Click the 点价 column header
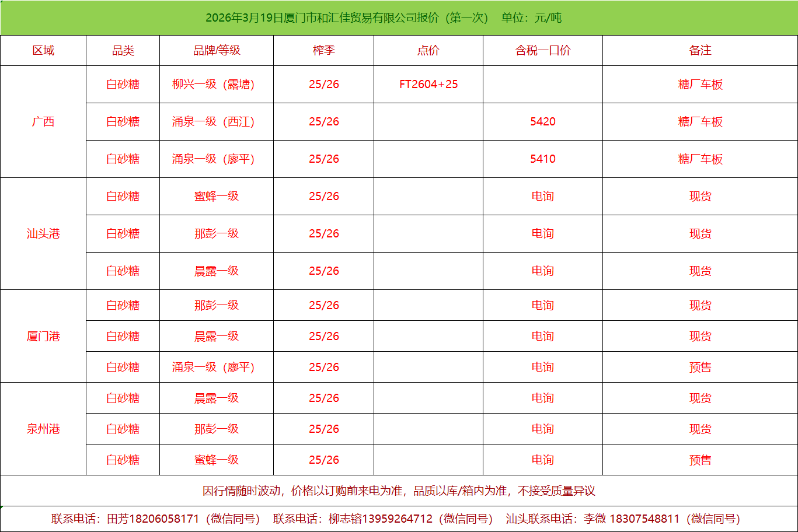Image resolution: width=798 pixels, height=532 pixels. [428, 51]
